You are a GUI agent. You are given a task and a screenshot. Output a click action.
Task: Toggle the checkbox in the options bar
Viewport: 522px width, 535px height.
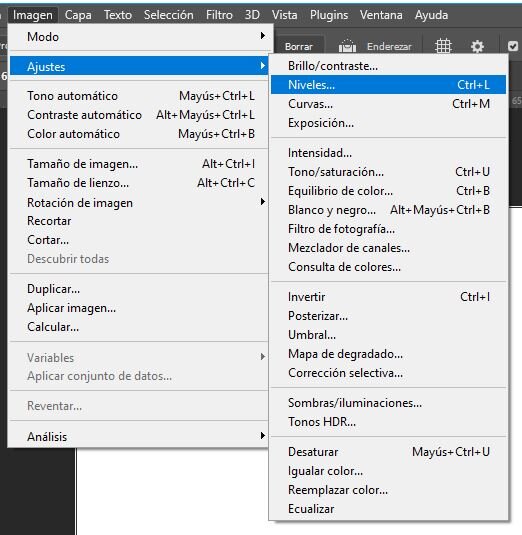pyautogui.click(x=513, y=46)
